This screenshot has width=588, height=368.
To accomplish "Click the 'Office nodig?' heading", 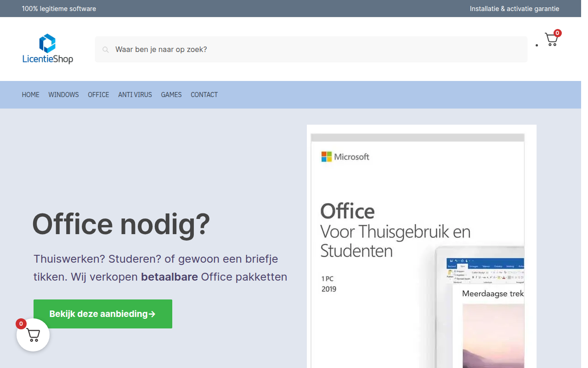I will 121,224.
